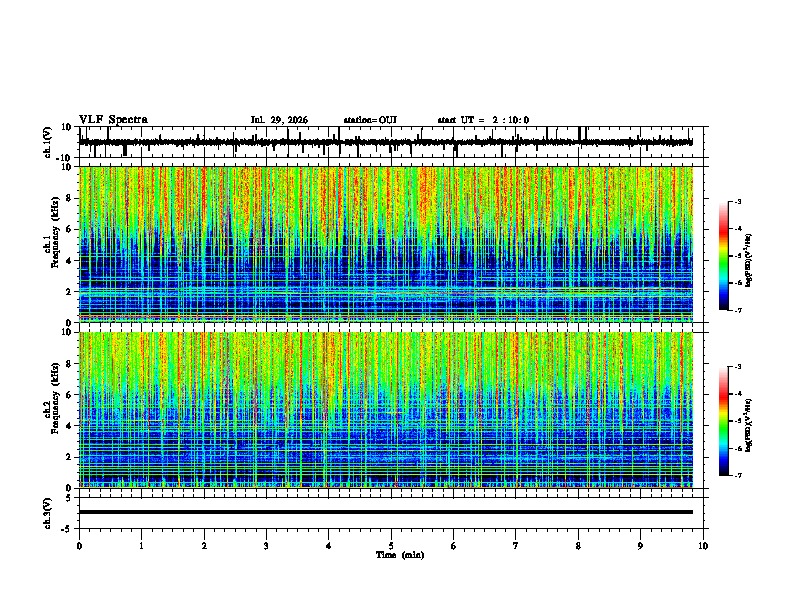Click the time axis tick label '3'
Viewport: 792px width, 612px height.
pos(266,546)
